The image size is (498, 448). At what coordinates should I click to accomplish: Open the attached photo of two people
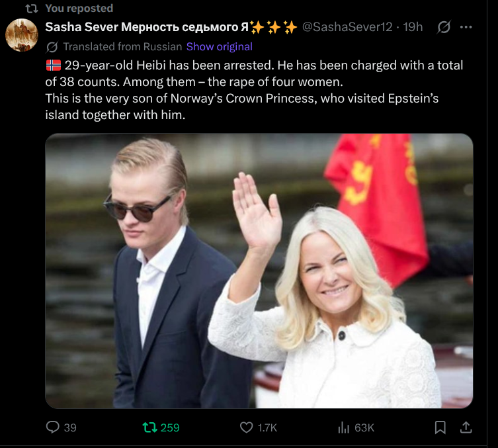(259, 271)
